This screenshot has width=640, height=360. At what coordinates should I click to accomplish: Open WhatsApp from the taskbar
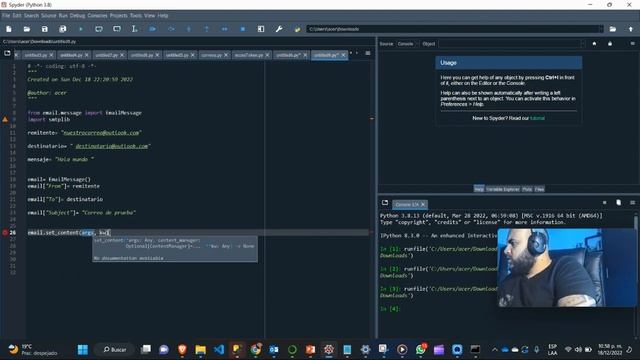[420, 349]
